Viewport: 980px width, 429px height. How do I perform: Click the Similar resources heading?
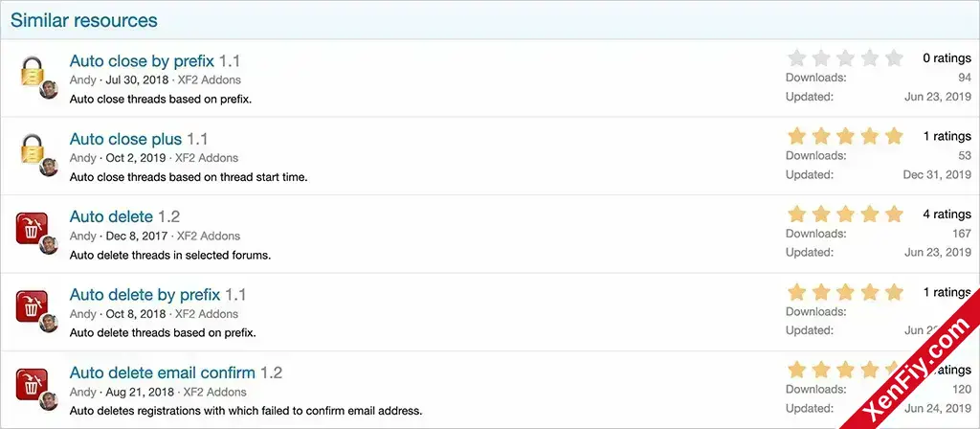pyautogui.click(x=84, y=20)
